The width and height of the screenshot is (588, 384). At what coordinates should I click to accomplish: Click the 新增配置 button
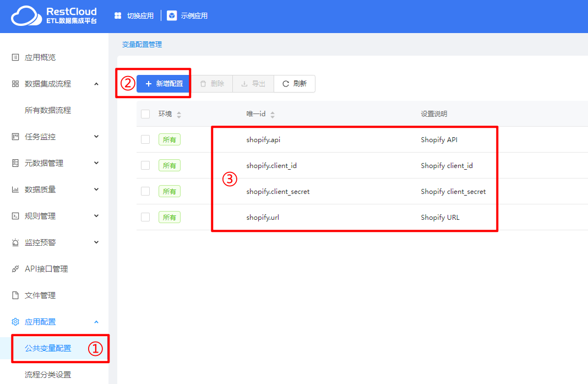pos(164,84)
